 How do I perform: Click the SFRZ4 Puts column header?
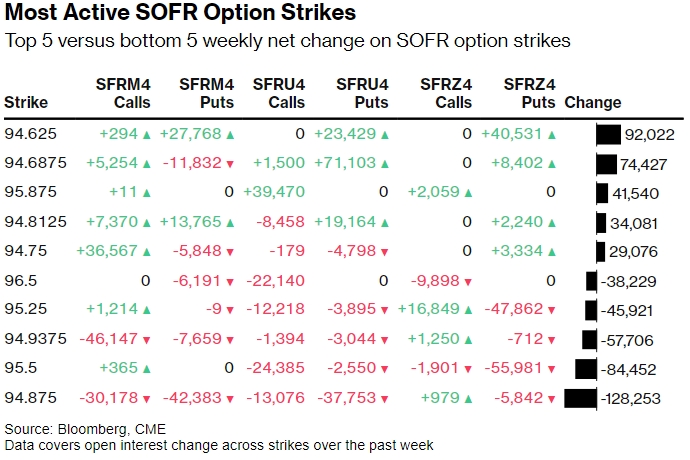point(529,92)
